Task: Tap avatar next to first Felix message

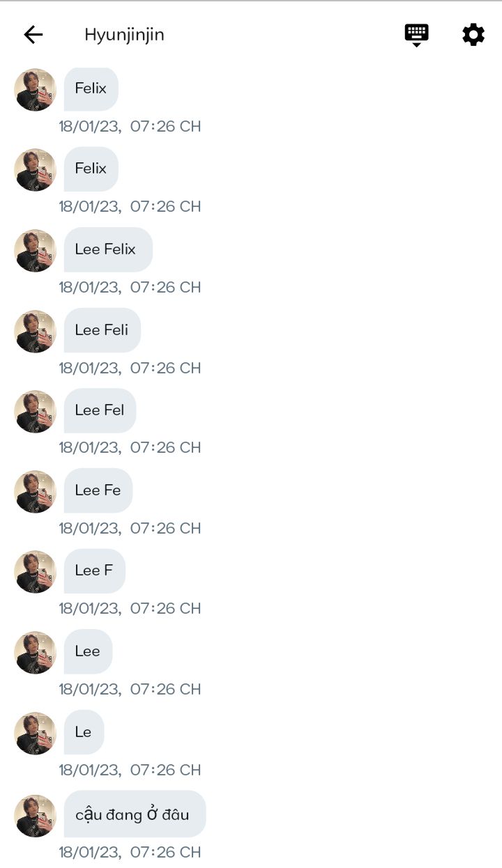Action: point(35,90)
